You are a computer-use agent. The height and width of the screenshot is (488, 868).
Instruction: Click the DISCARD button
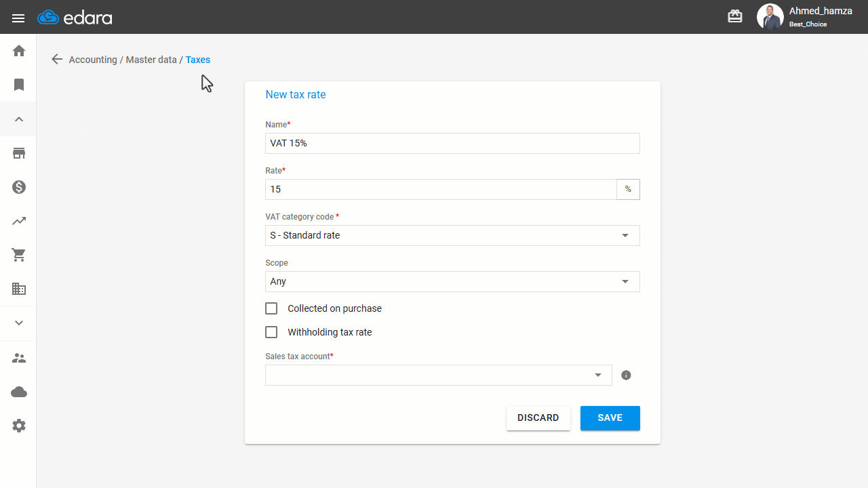click(x=538, y=418)
